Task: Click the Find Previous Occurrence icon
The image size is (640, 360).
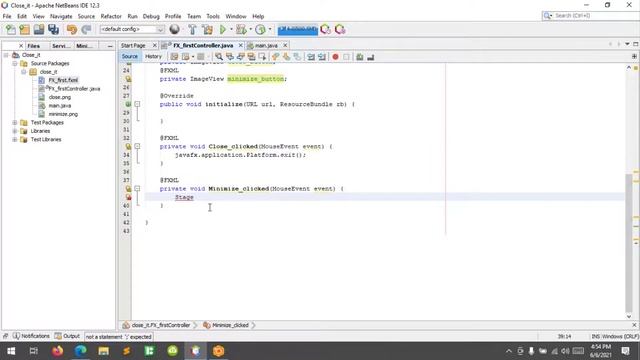Action: click(230, 57)
